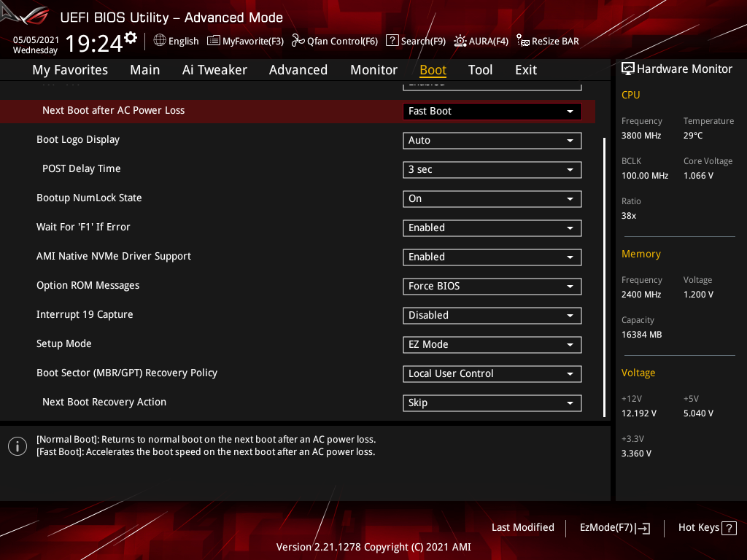Open Setup Mode dropdown
Screen dimensions: 747x560
point(492,345)
